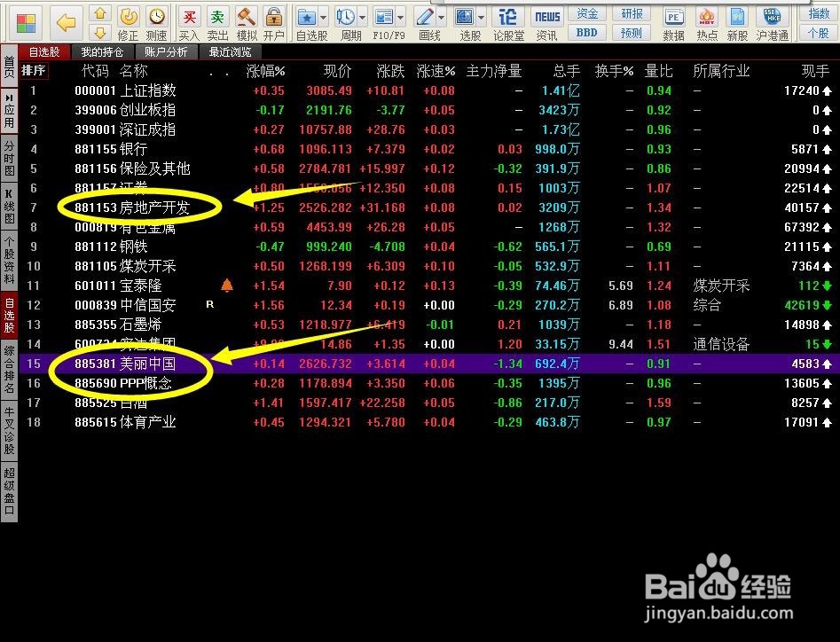Switch to the 我的持仓 tab

101,51
